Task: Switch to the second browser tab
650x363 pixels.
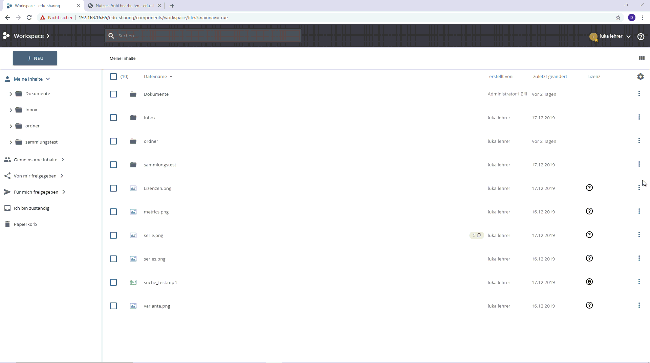Action: tap(124, 6)
